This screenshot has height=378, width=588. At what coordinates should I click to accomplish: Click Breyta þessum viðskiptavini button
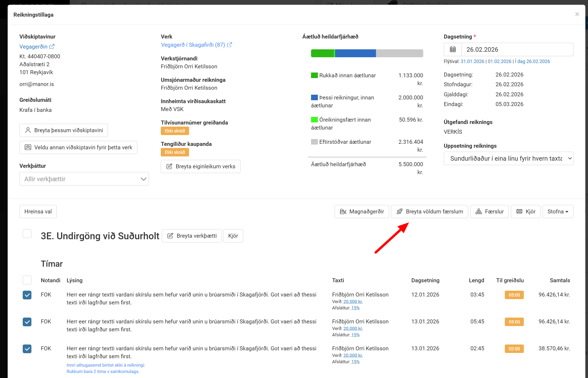pos(64,130)
